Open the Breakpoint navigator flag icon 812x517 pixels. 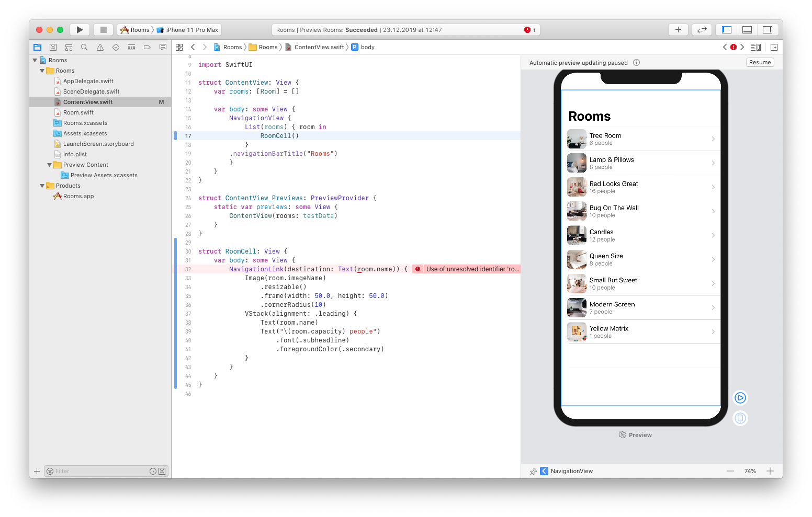pos(147,47)
